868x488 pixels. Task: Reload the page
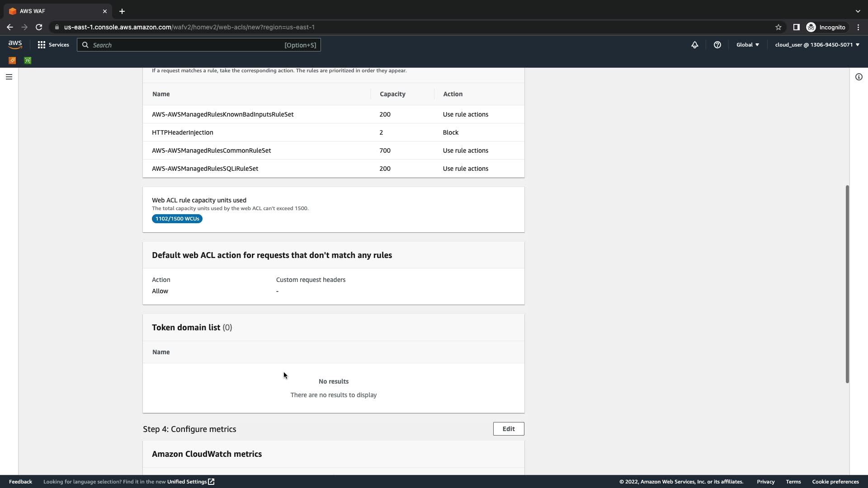click(39, 27)
